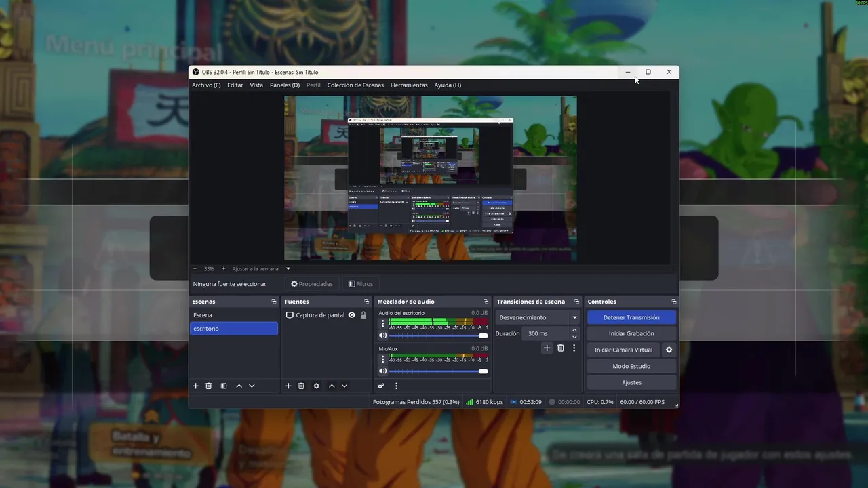This screenshot has height=488, width=868.
Task: Open the Desvanecimiento transition dropdown
Action: [x=538, y=317]
